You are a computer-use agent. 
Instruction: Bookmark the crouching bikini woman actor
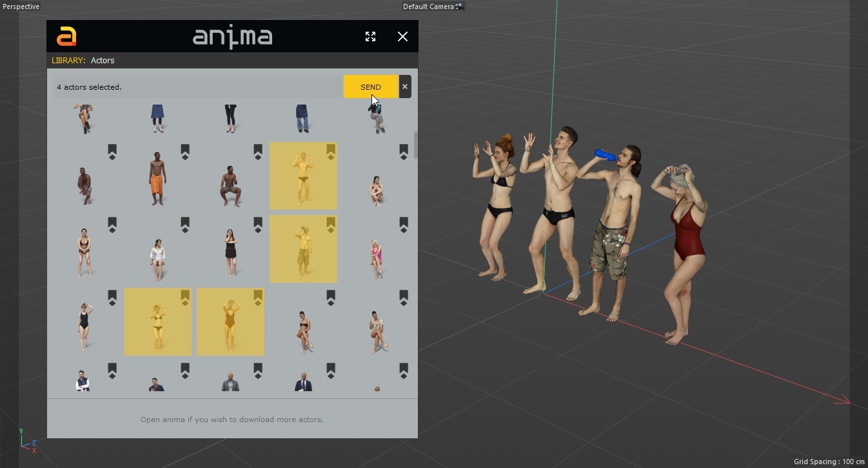pyautogui.click(x=403, y=152)
